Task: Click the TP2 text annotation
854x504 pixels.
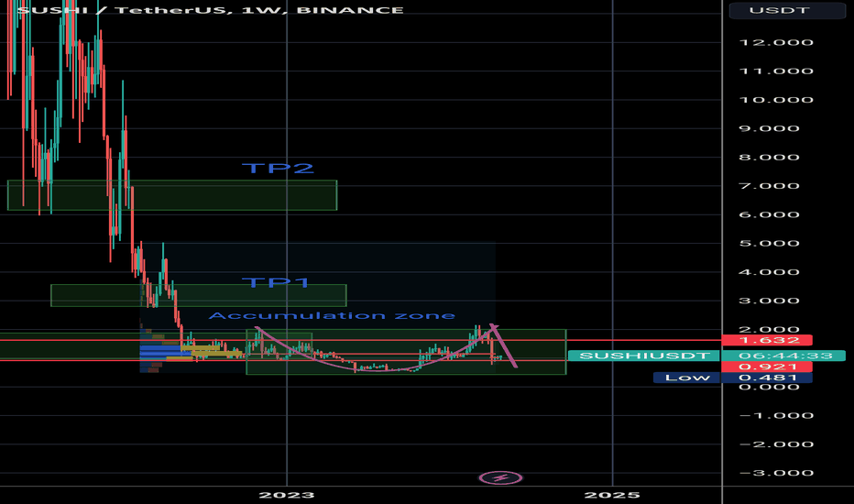Action: point(278,168)
